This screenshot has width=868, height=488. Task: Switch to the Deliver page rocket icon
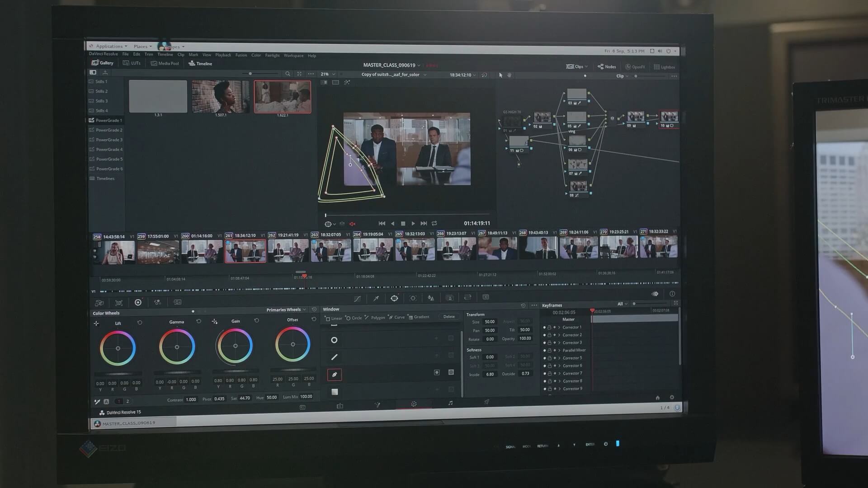(486, 402)
